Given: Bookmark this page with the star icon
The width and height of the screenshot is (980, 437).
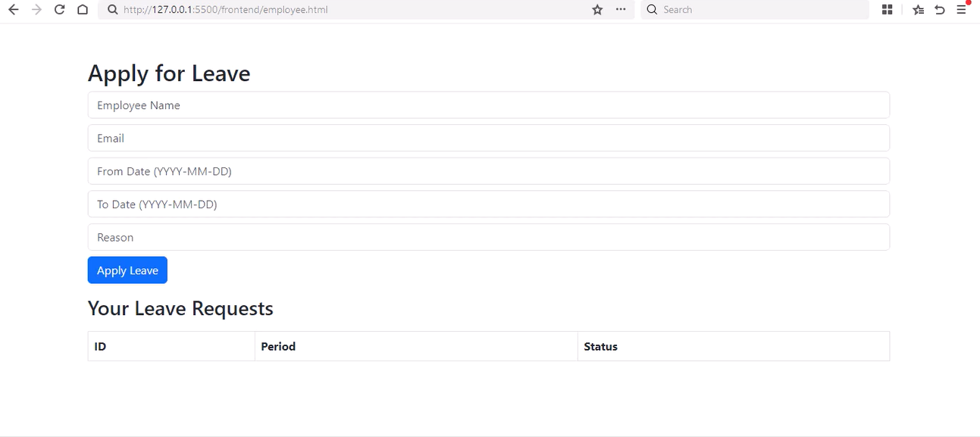Looking at the screenshot, I should pos(597,10).
